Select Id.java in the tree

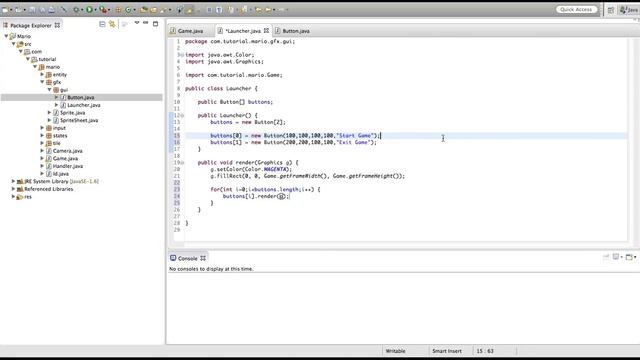coord(60,173)
